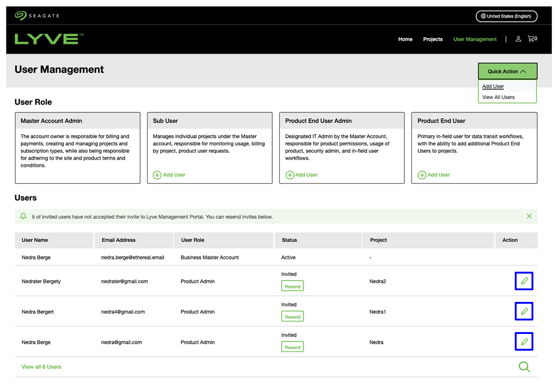
Task: Click the Nedra1 project cell
Action: point(378,312)
